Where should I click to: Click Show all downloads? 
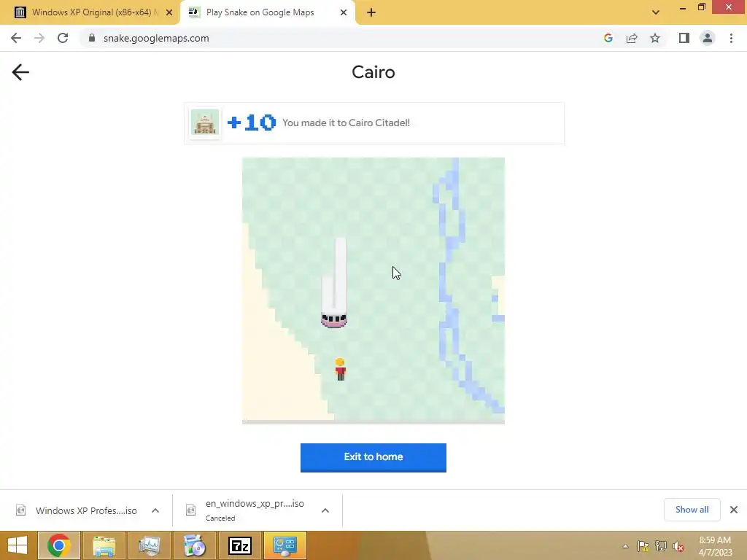point(692,510)
